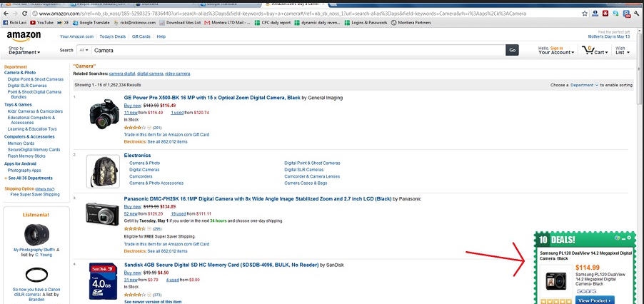Open Photography Apps sidebar link
This screenshot has width=644, height=304.
click(x=24, y=171)
